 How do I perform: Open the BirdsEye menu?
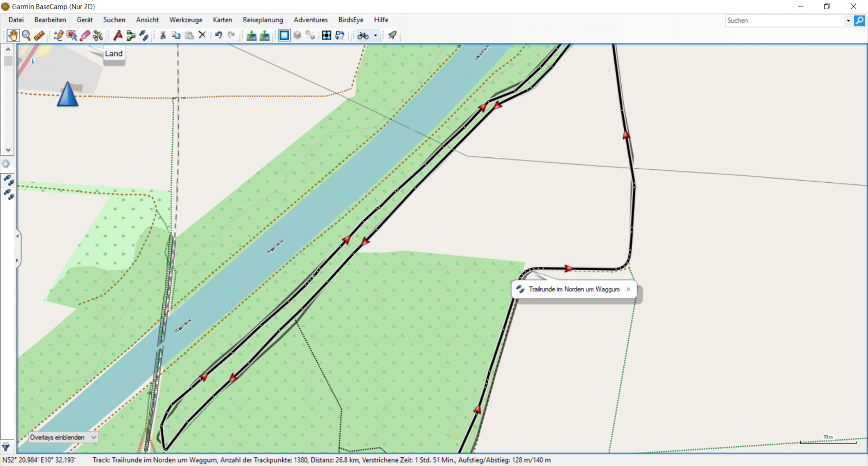(351, 20)
